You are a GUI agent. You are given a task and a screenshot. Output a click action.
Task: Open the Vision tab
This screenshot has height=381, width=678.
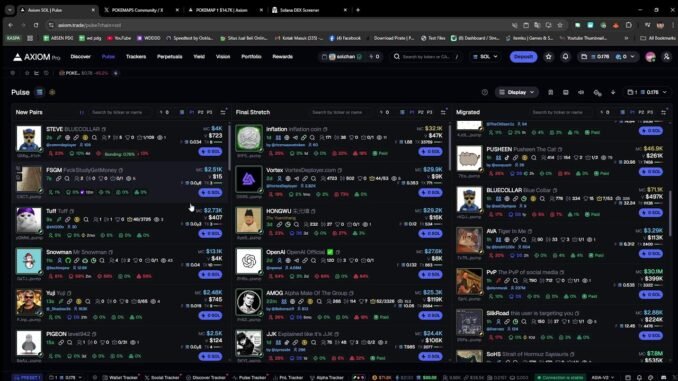click(x=223, y=57)
